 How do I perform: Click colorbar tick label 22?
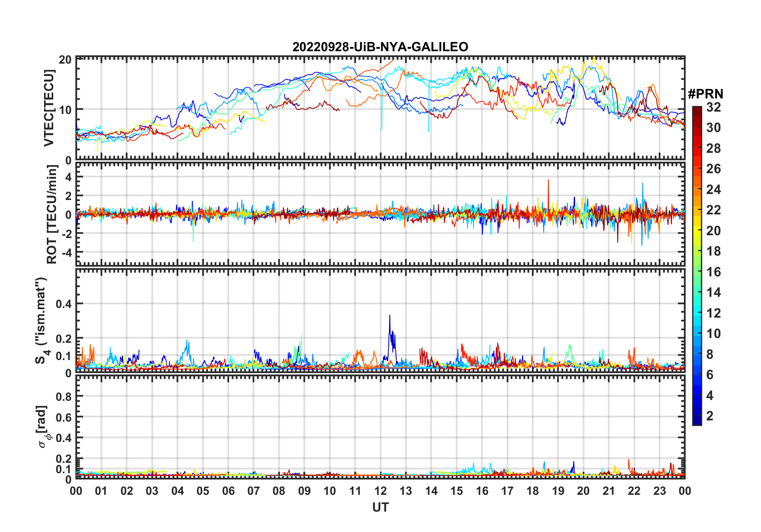pos(713,210)
